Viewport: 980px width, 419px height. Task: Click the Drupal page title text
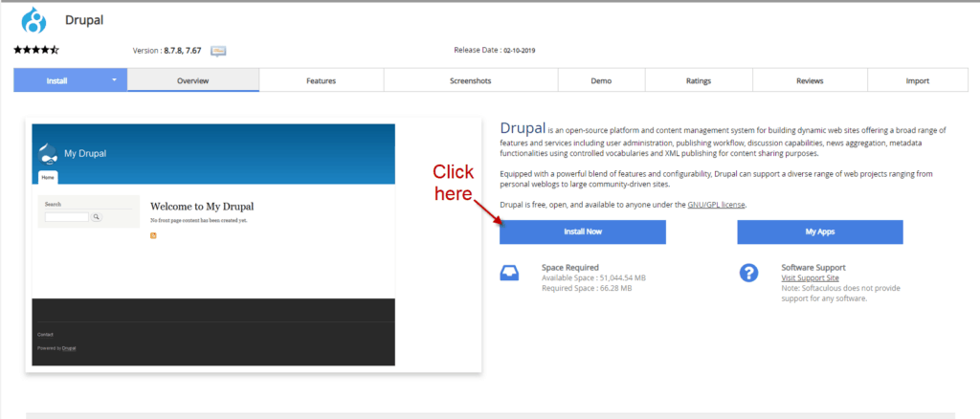click(84, 20)
